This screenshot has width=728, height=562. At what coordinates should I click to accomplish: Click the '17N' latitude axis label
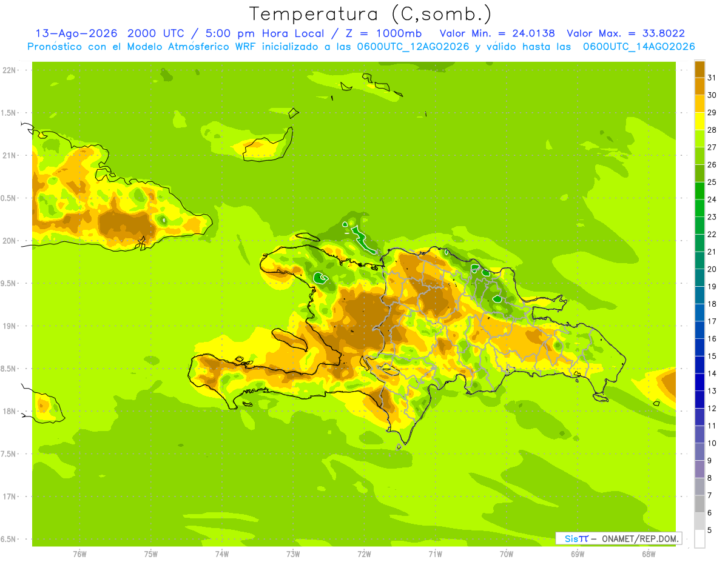[10, 497]
